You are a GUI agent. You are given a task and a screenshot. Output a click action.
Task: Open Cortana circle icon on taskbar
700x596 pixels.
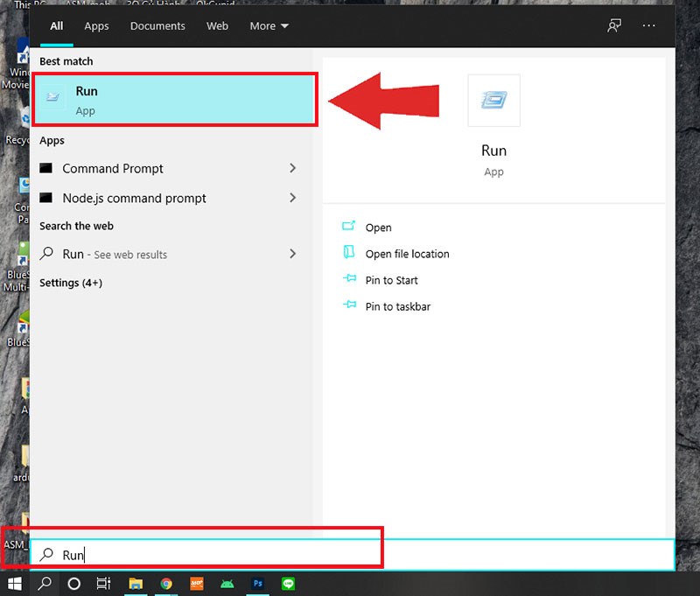pyautogui.click(x=74, y=584)
